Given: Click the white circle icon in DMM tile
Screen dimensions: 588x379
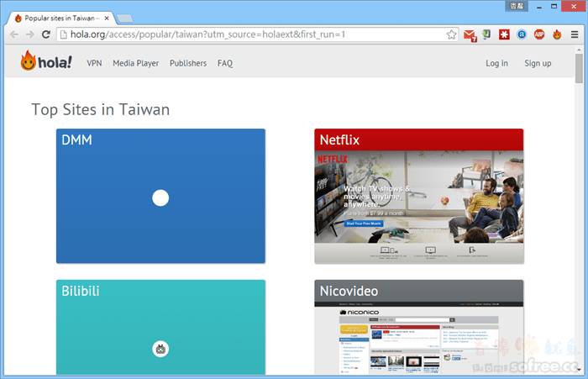Looking at the screenshot, I should click(x=160, y=197).
